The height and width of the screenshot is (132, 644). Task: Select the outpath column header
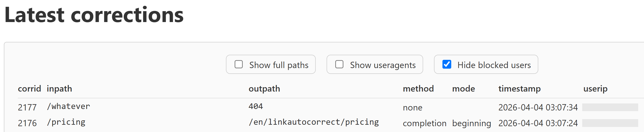pyautogui.click(x=264, y=89)
